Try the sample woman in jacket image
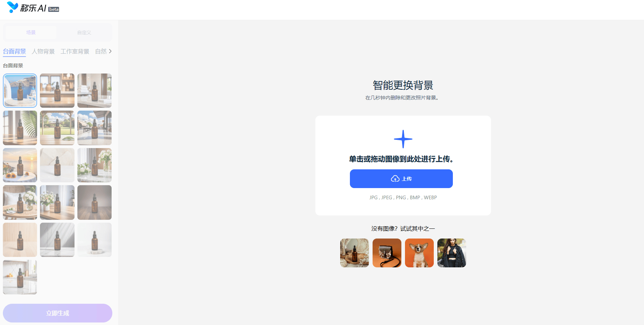 pos(452,253)
